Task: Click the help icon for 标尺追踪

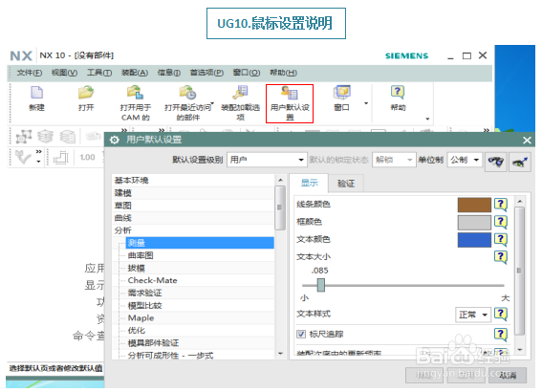Action: pos(501,335)
